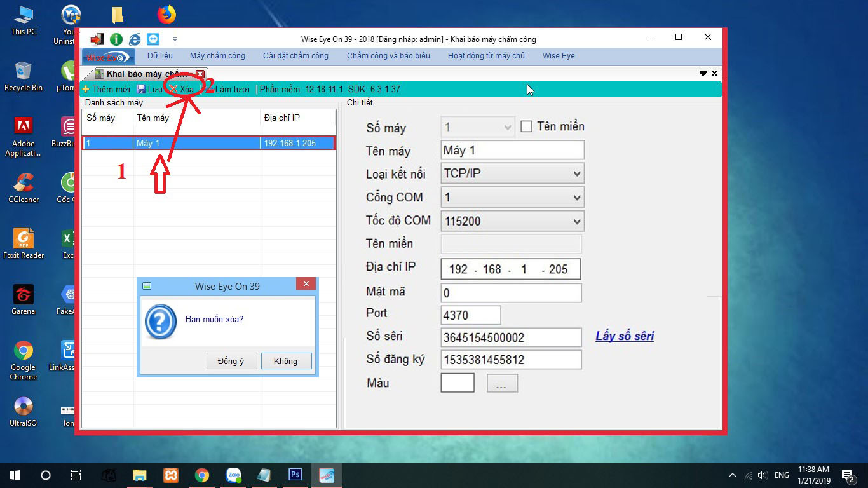Open Zalo from the taskbar
Viewport: 868px width, 488px height.
pos(233,475)
